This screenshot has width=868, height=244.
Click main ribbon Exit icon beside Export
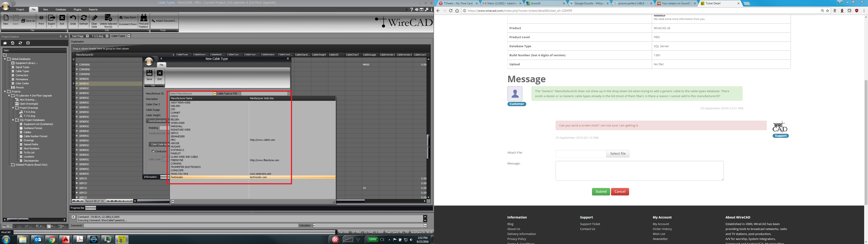62,20
